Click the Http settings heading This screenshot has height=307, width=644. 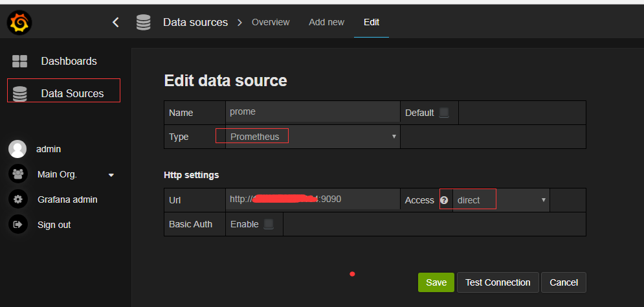coord(192,175)
